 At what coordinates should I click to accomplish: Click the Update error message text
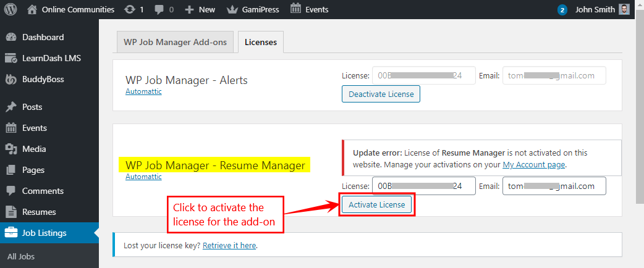coord(470,159)
